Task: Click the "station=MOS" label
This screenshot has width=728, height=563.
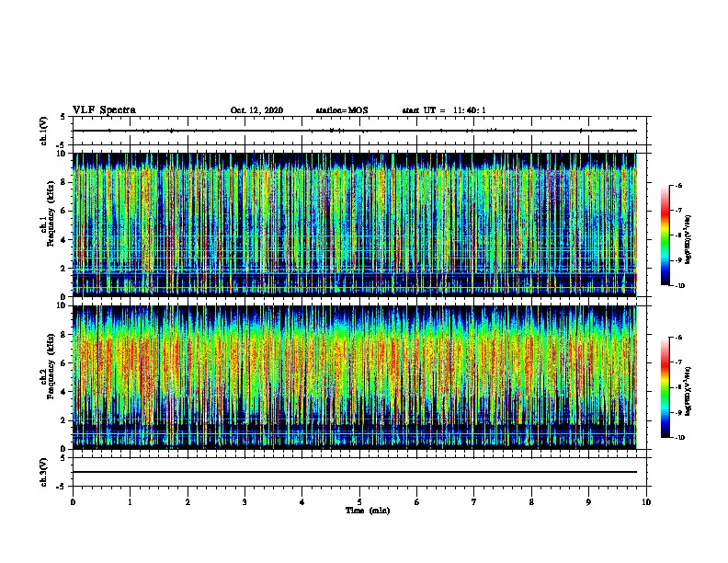Action: click(x=342, y=110)
